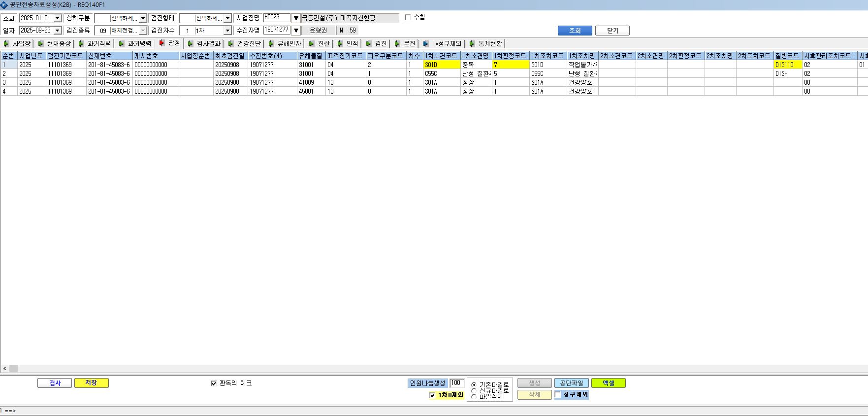Image resolution: width=868 pixels, height=416 pixels.
Task: Click the application icon in title bar
Action: click(x=4, y=5)
